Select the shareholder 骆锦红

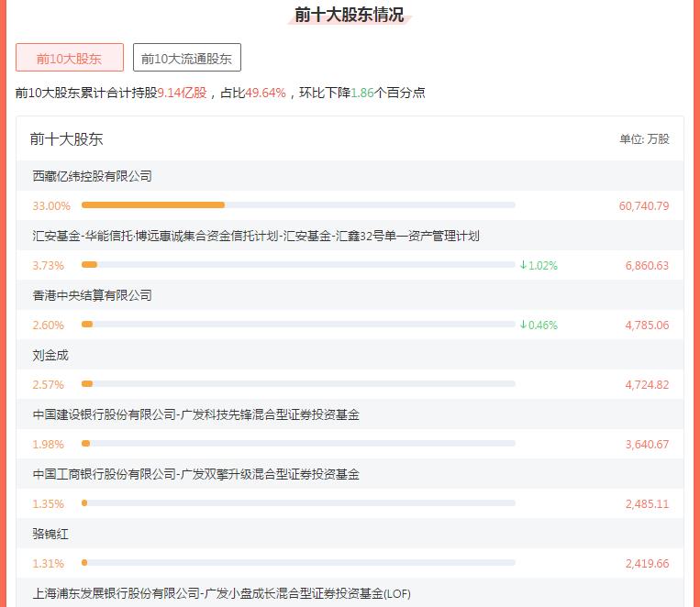tap(50, 534)
